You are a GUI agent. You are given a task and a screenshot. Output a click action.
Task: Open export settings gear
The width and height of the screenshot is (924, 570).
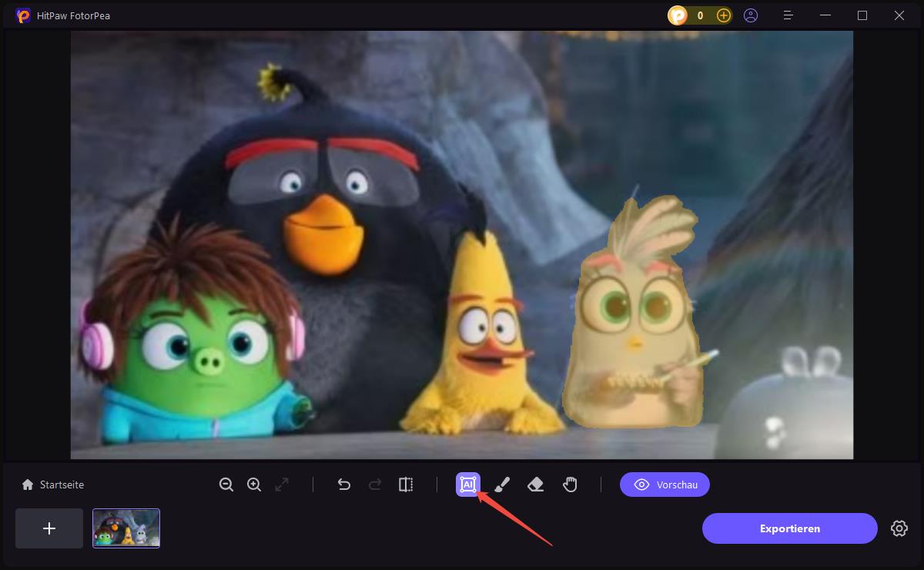(899, 528)
